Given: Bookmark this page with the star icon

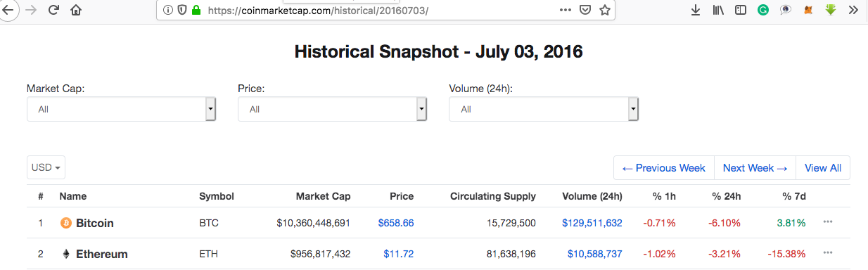Looking at the screenshot, I should click(604, 10).
